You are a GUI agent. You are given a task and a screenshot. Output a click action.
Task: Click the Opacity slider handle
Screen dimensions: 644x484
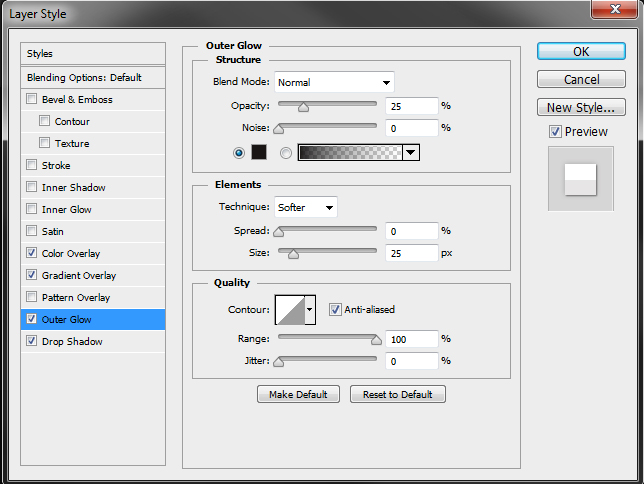pyautogui.click(x=303, y=107)
